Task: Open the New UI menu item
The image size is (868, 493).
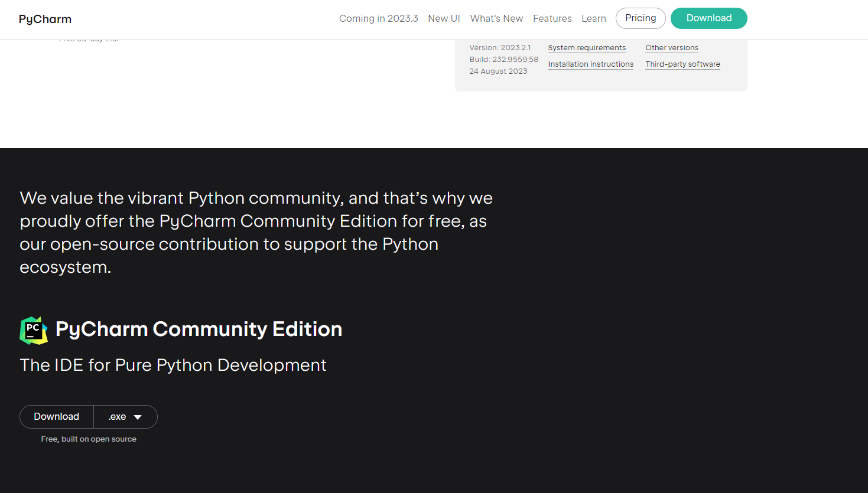Action: click(x=444, y=18)
